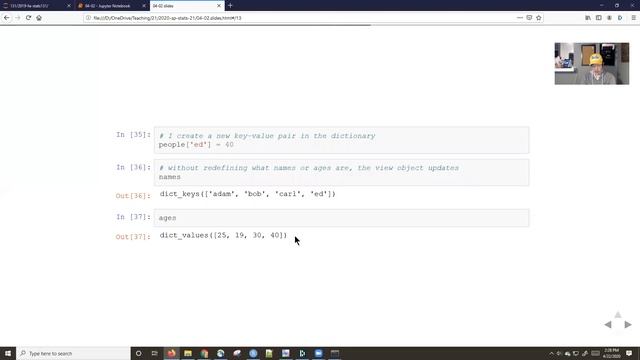This screenshot has width=640, height=360.
Task: Switch to the first browser tab
Action: [37, 6]
